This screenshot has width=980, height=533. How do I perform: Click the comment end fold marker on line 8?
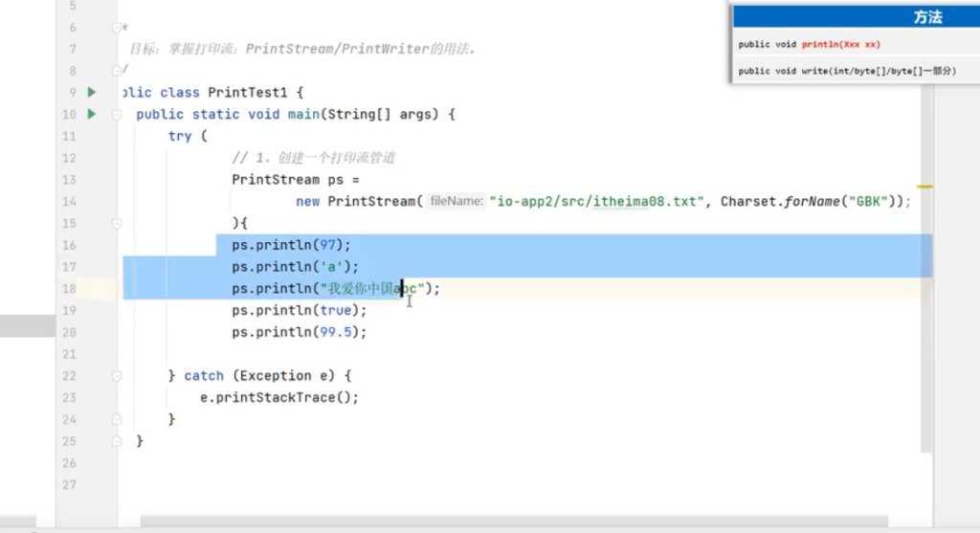click(x=117, y=70)
